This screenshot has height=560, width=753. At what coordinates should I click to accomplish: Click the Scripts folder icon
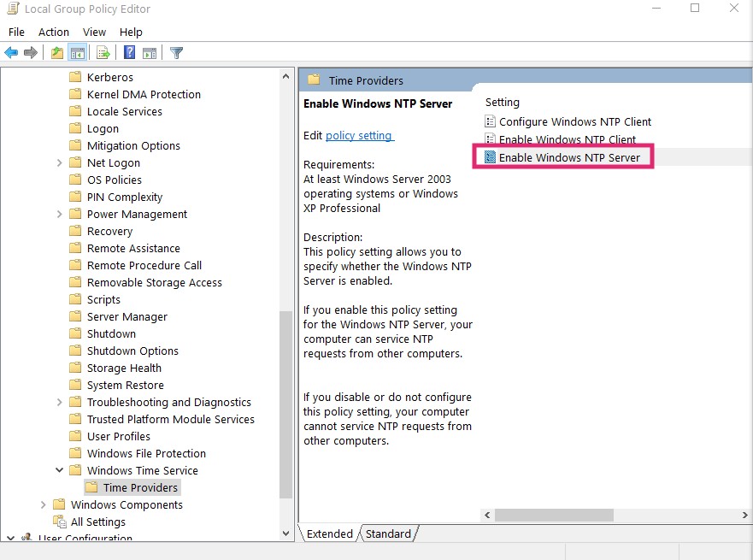click(x=75, y=299)
